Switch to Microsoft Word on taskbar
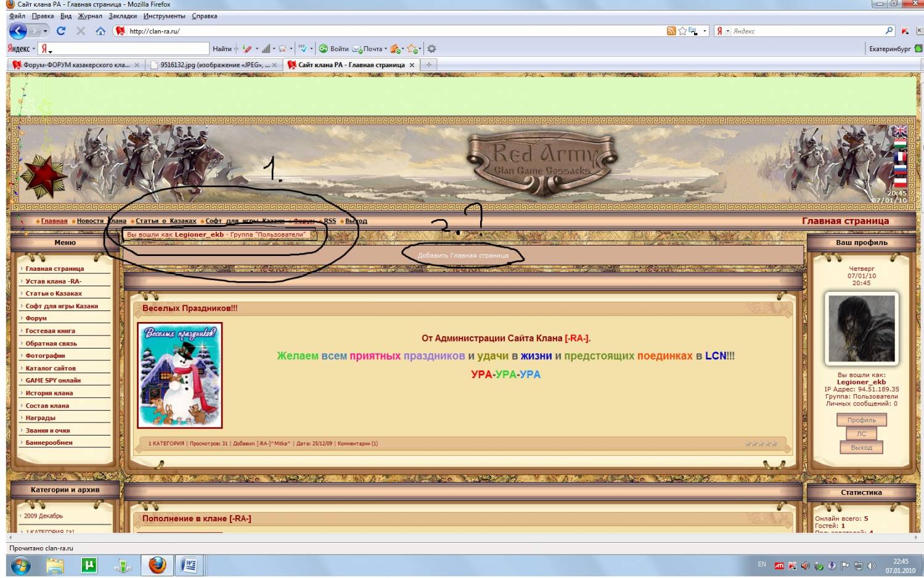Screen dimensions: 924x578 (189, 565)
